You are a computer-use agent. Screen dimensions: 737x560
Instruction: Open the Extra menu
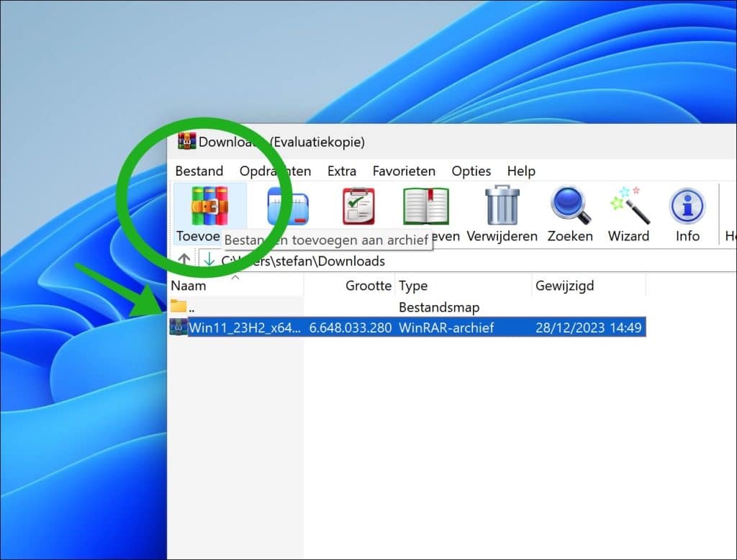342,171
